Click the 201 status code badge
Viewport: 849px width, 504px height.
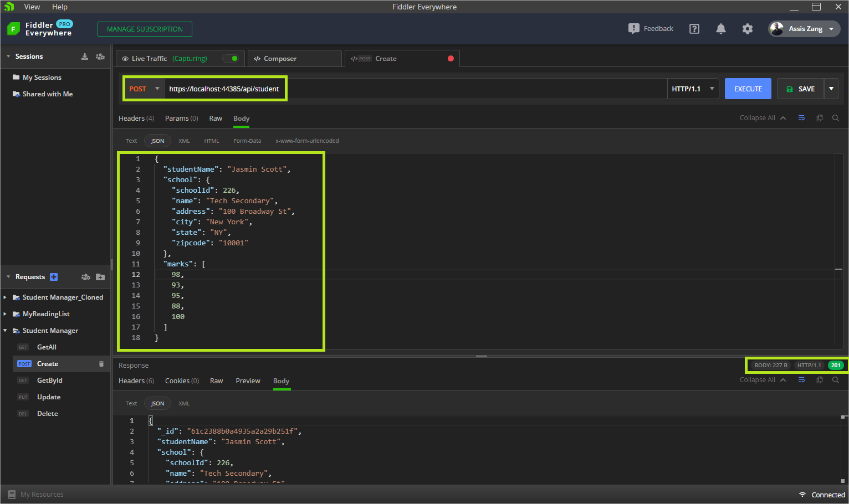[836, 365]
